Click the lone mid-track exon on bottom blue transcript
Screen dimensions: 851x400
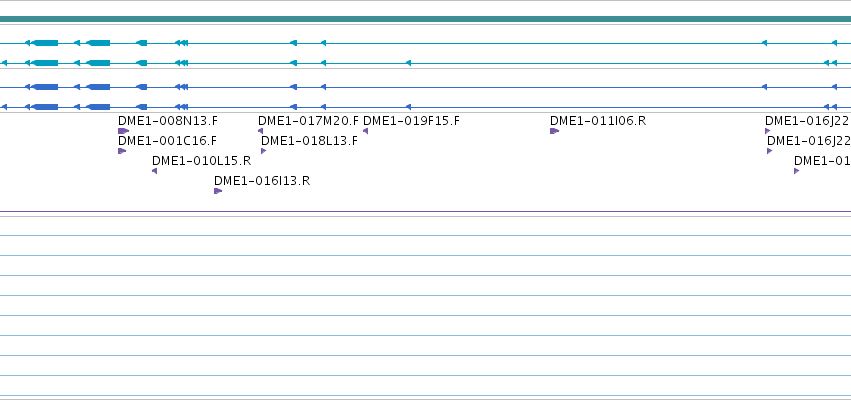click(x=409, y=107)
